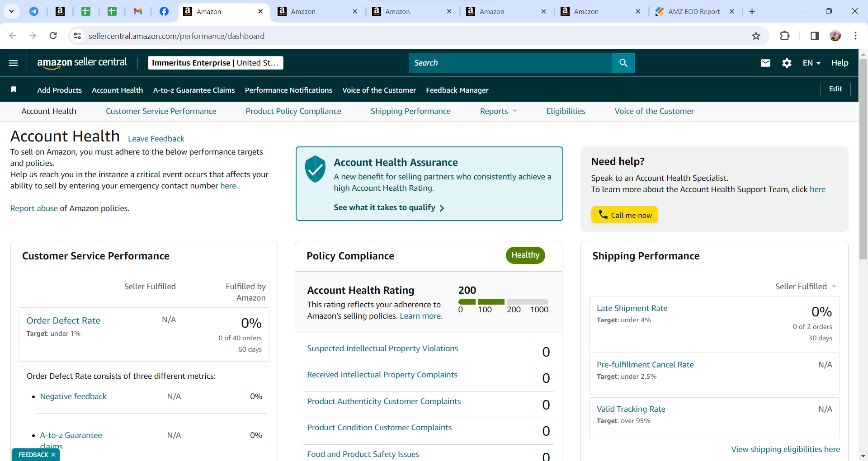Select the Eligibilities tab

click(x=566, y=111)
